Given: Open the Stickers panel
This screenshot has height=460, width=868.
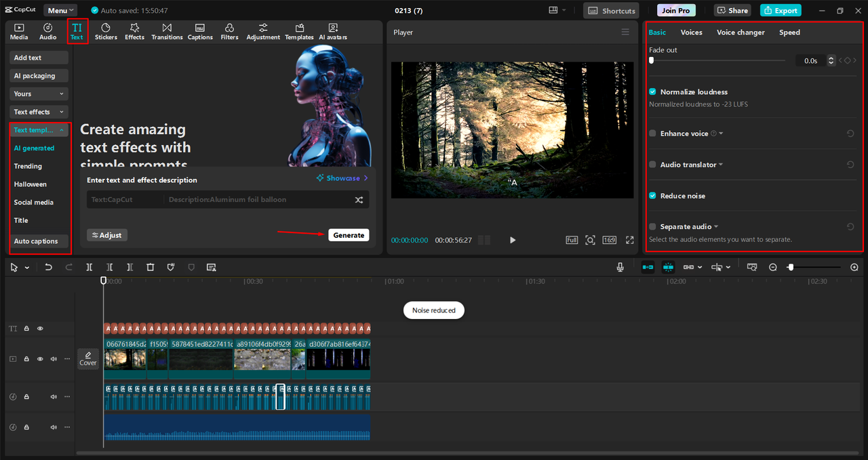Looking at the screenshot, I should pyautogui.click(x=106, y=31).
